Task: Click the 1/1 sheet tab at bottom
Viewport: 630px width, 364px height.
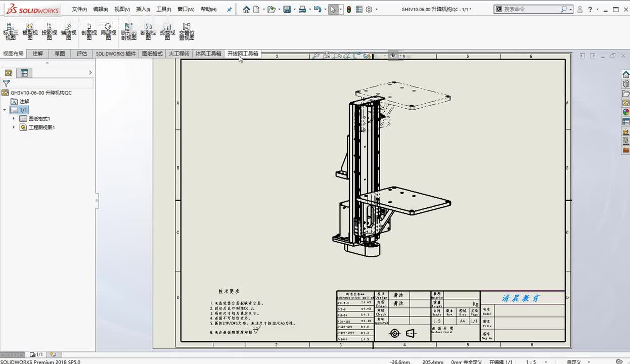Action: click(36, 355)
